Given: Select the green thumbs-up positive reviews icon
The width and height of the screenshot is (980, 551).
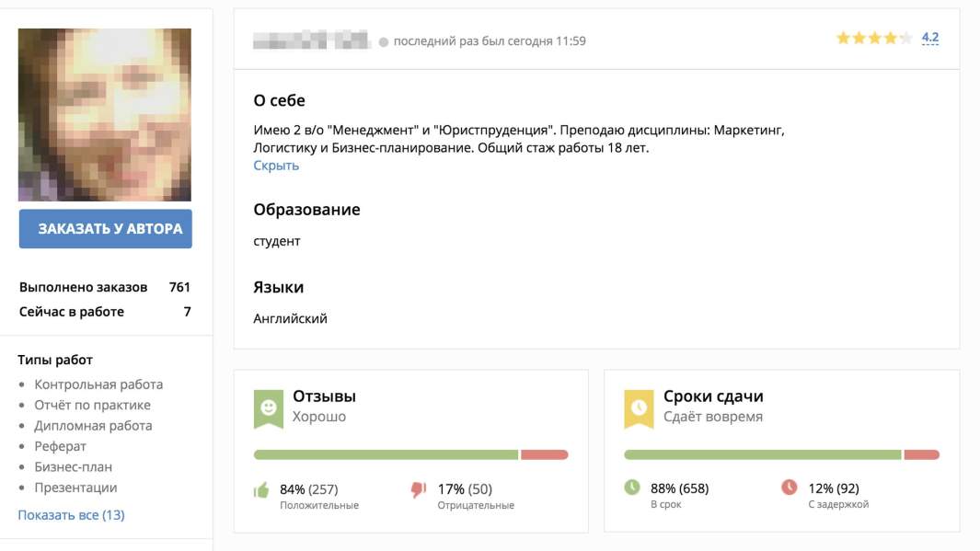Looking at the screenshot, I should [x=262, y=490].
